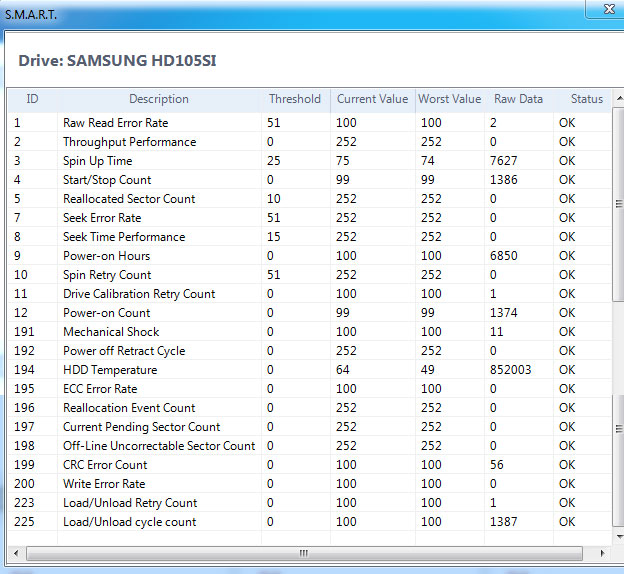Click raw data value 852003

coord(511,370)
